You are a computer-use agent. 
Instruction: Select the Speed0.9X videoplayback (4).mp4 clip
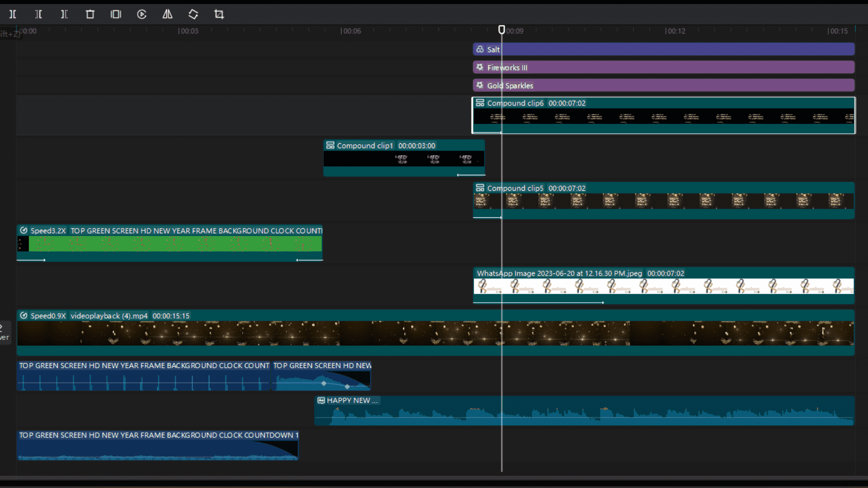tap(436, 333)
